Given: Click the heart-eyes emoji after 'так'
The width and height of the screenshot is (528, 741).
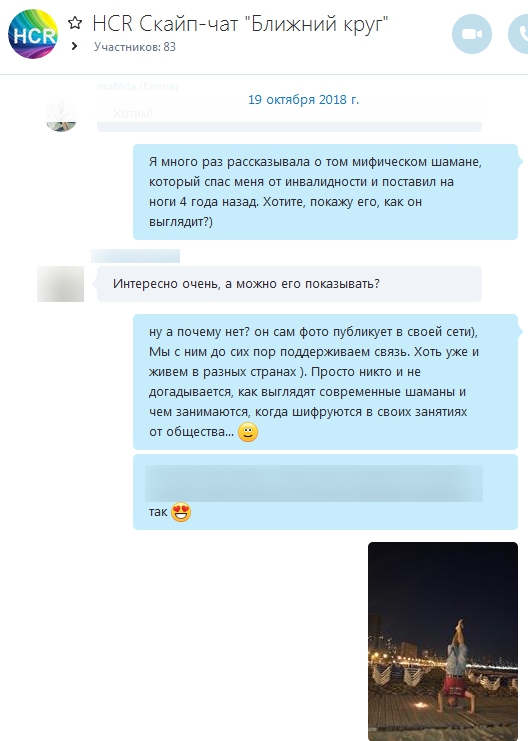Looking at the screenshot, I should click(x=181, y=512).
